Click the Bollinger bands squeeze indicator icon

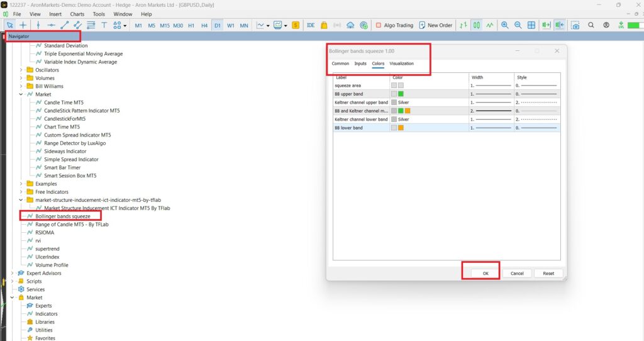coord(29,216)
